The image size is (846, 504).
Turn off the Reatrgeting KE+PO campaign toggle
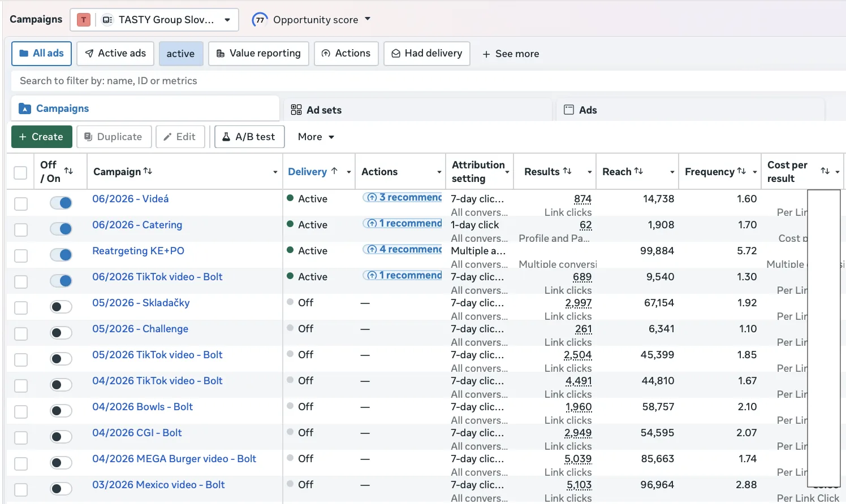(61, 255)
